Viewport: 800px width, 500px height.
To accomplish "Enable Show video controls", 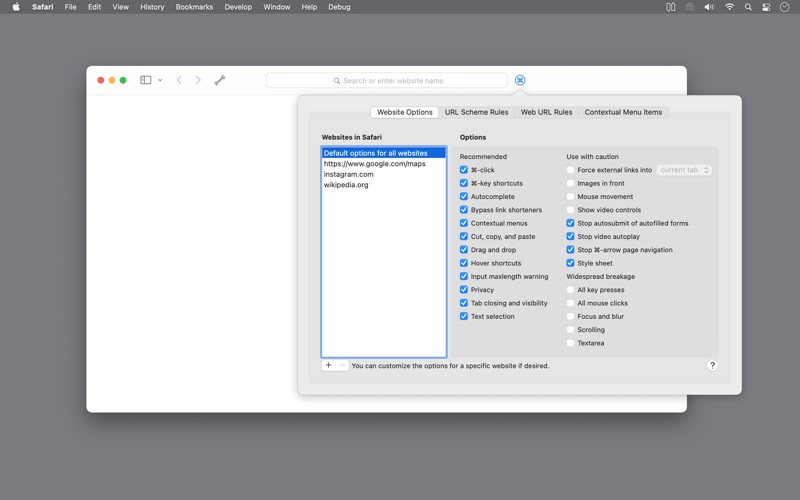I will coord(570,210).
